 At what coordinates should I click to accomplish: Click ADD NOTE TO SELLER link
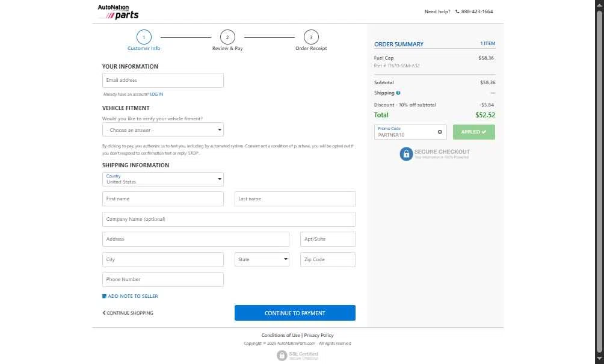coord(133,296)
